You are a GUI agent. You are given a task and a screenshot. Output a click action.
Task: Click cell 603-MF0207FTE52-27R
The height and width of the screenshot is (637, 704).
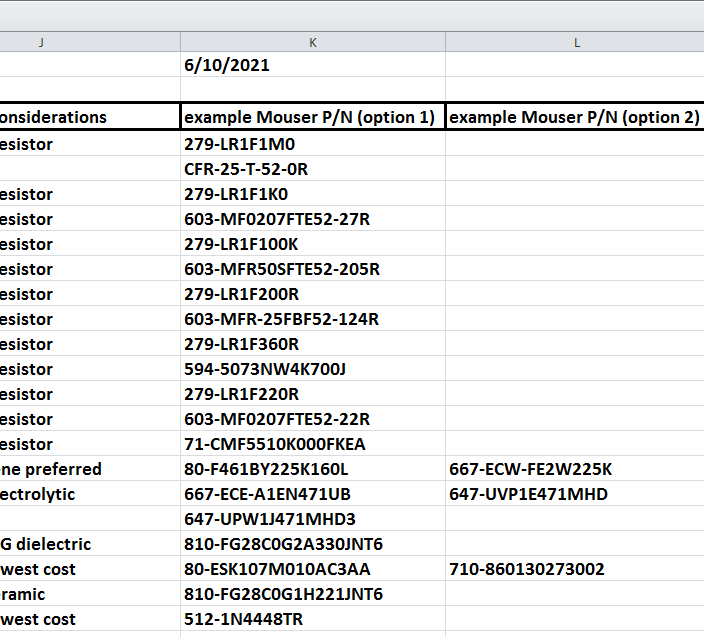[313, 219]
